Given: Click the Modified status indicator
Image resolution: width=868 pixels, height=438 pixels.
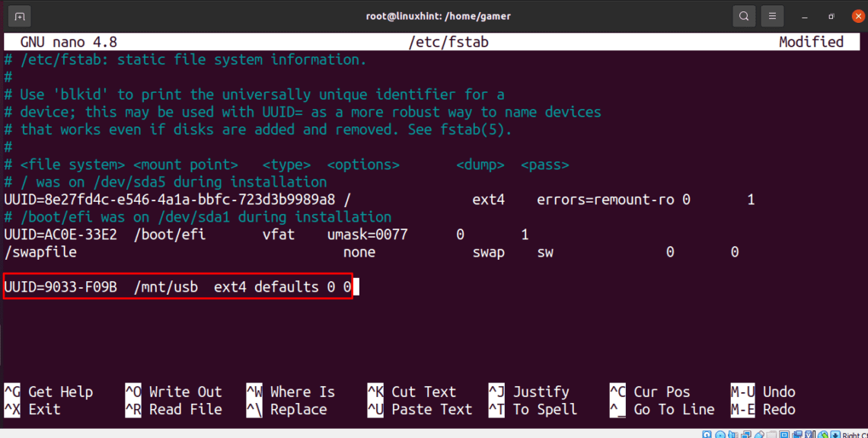Looking at the screenshot, I should pos(811,42).
